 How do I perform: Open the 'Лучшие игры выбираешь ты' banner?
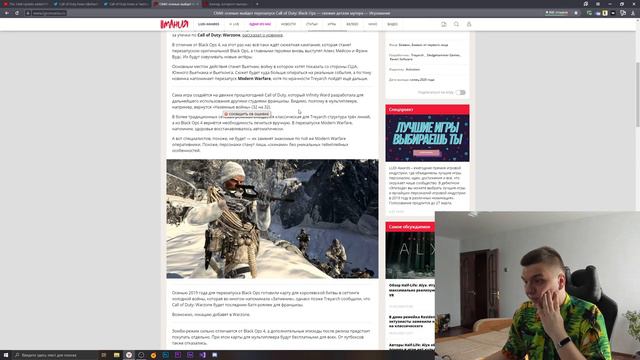point(427,138)
